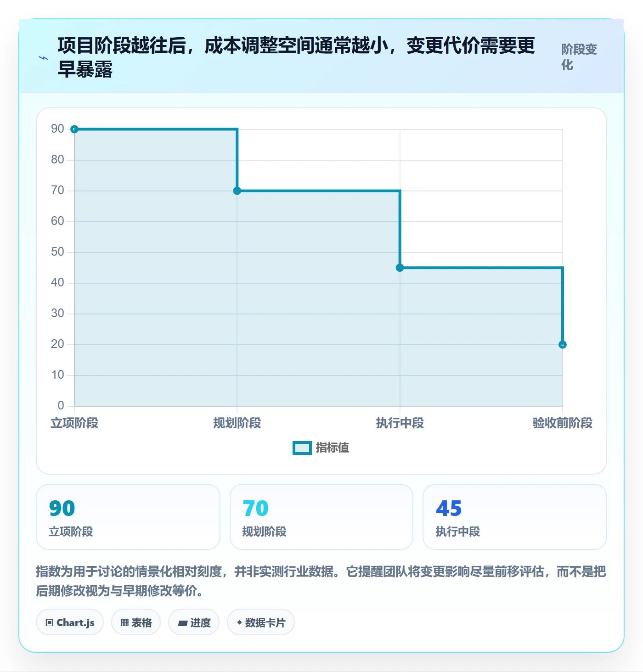Select the data point at 立项阶段 value 90
This screenshot has height=672, width=643.
[x=74, y=129]
